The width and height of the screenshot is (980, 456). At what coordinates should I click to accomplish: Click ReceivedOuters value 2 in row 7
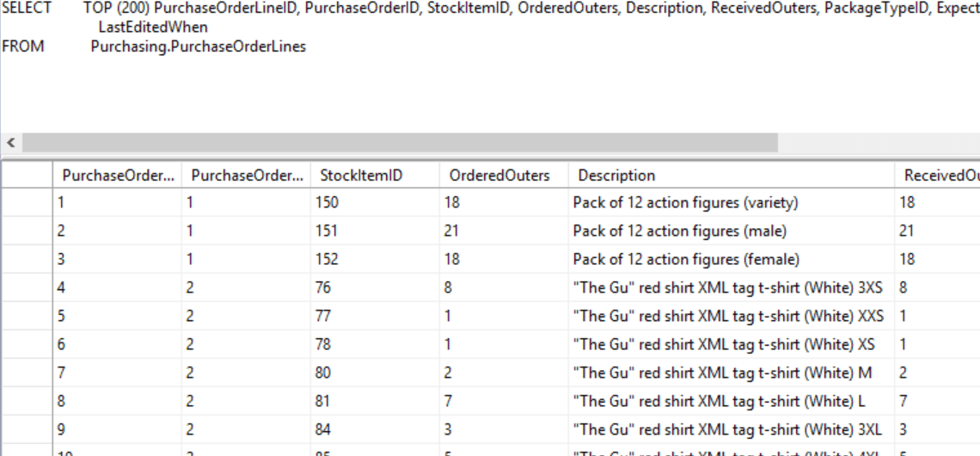click(x=937, y=373)
